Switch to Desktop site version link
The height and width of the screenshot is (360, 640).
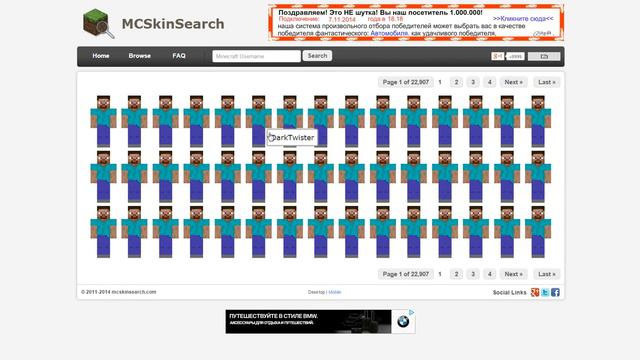(316, 292)
